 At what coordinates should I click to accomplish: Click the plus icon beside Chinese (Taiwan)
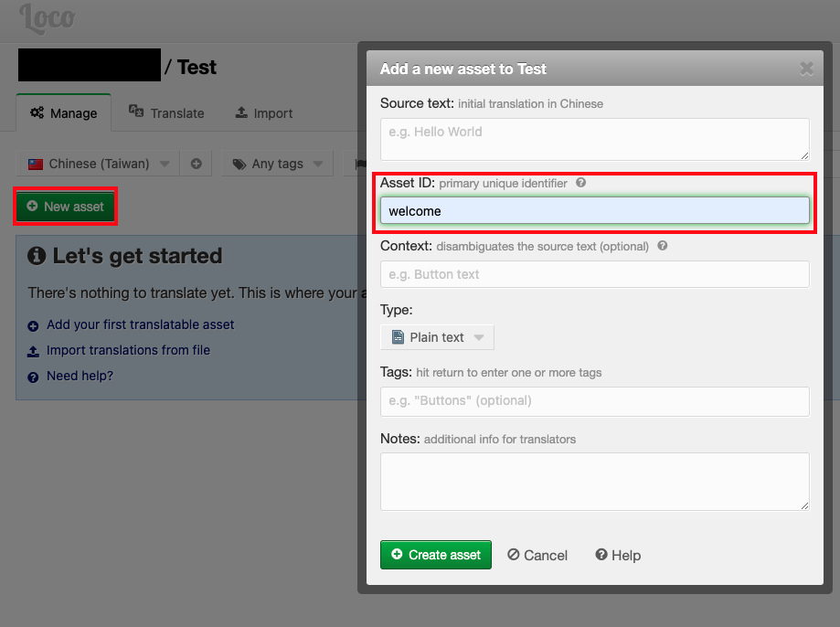click(x=196, y=164)
